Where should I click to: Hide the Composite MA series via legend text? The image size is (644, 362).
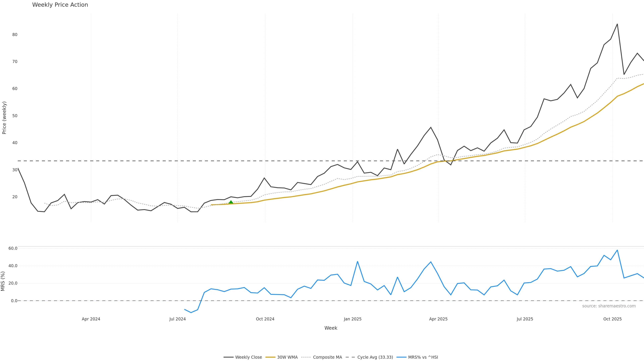(x=327, y=357)
